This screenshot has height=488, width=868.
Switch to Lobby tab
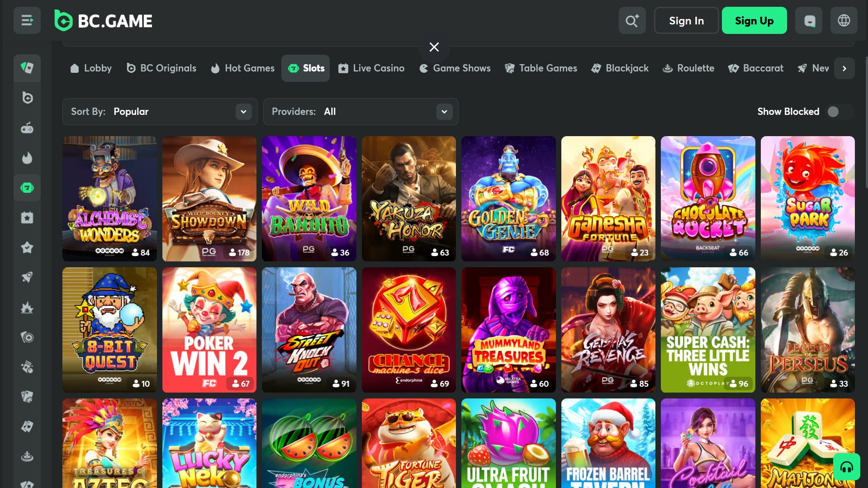pos(91,68)
